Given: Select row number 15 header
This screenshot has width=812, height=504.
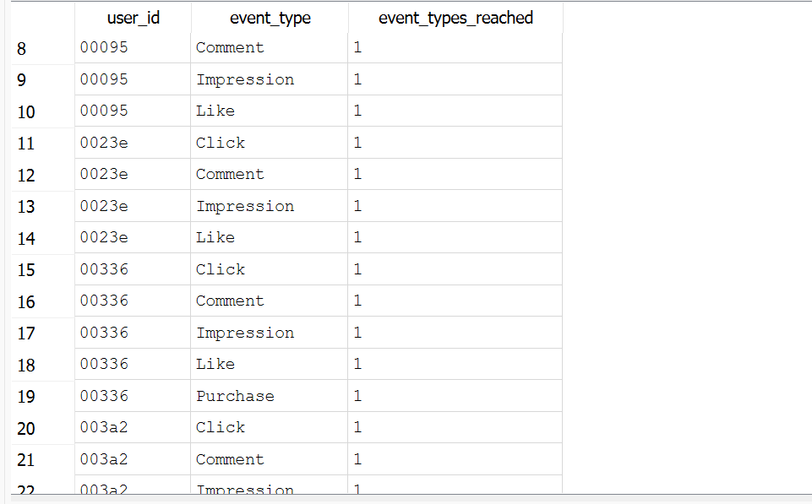Looking at the screenshot, I should coord(26,270).
